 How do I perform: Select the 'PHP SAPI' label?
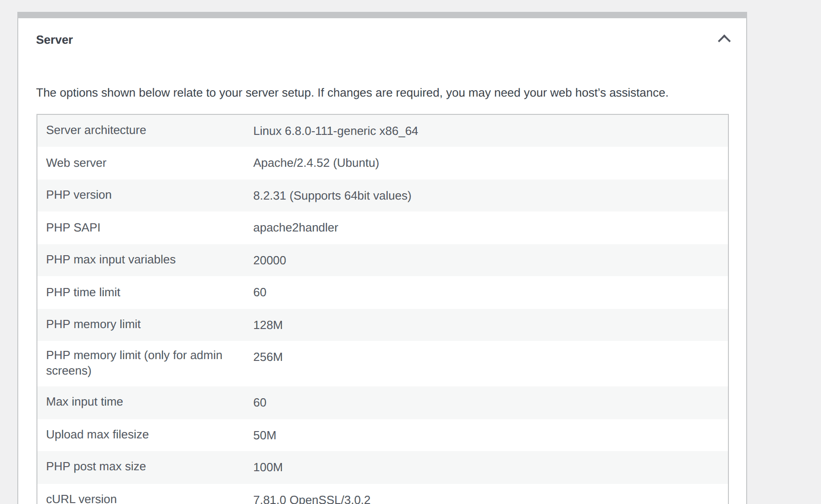pyautogui.click(x=73, y=228)
